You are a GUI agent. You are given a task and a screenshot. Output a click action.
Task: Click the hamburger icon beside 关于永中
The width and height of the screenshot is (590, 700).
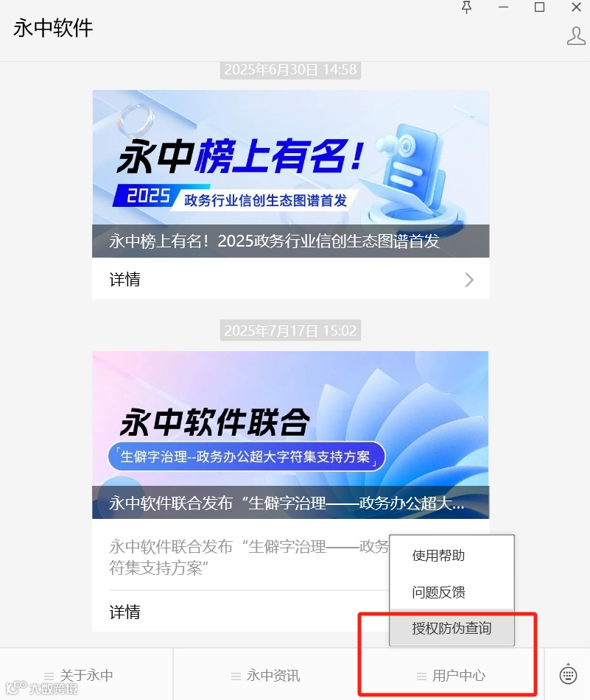pyautogui.click(x=49, y=676)
